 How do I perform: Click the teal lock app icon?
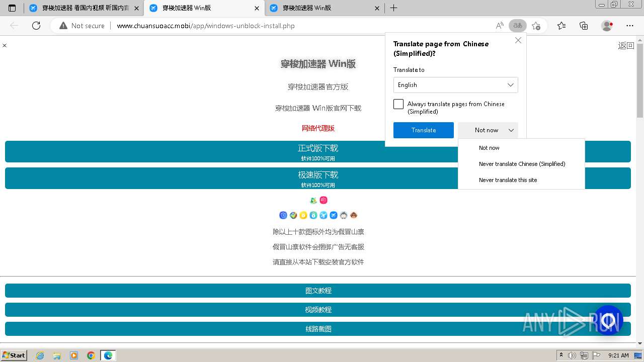point(313,215)
